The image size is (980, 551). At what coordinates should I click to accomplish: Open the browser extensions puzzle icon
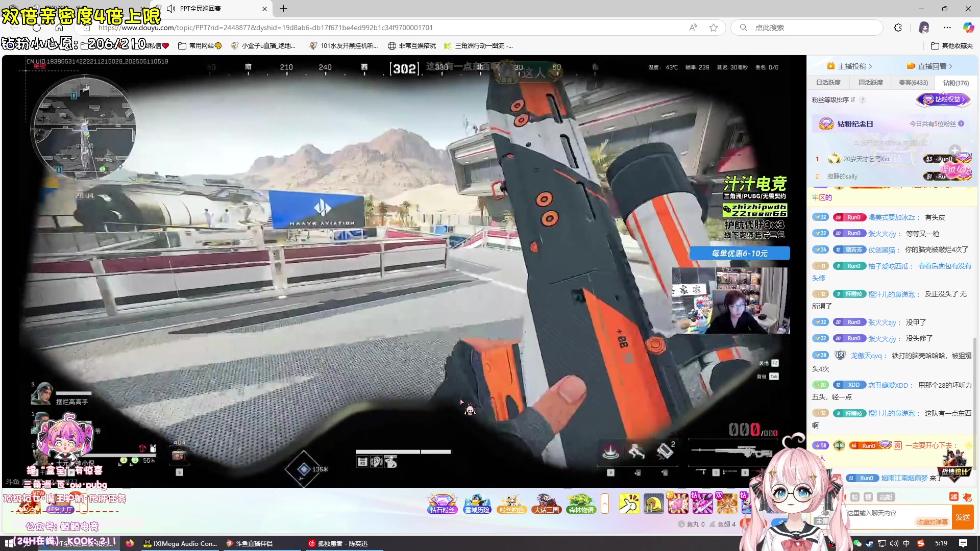coord(898,28)
